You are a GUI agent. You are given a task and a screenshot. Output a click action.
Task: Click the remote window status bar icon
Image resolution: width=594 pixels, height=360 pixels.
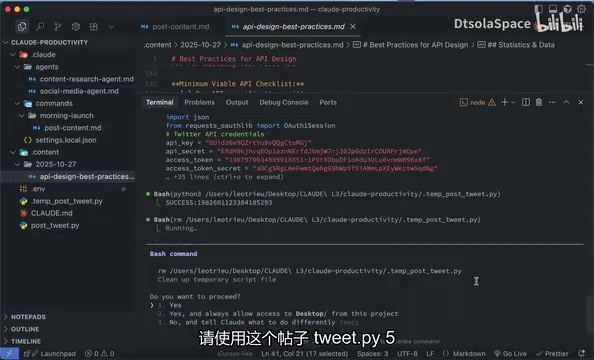[9, 353]
